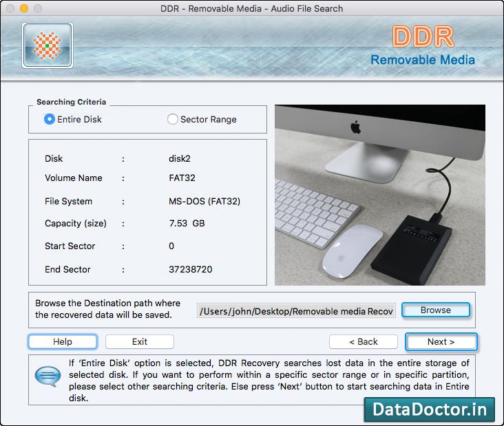Click the DDR application logo icon
The height and width of the screenshot is (426, 504).
coord(48,45)
